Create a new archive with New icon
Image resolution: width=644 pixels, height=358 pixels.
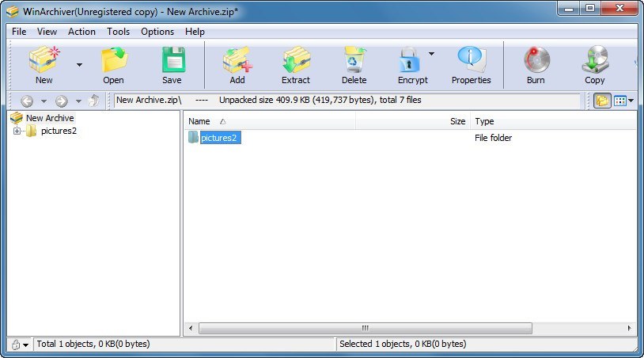44,65
